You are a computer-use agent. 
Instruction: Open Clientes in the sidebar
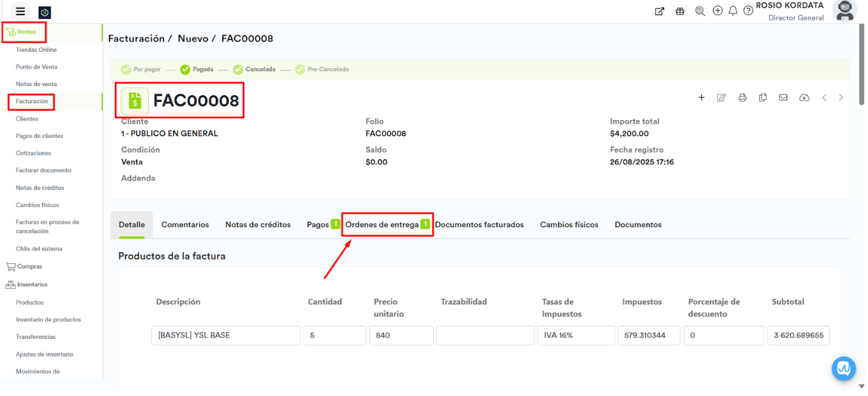(27, 119)
